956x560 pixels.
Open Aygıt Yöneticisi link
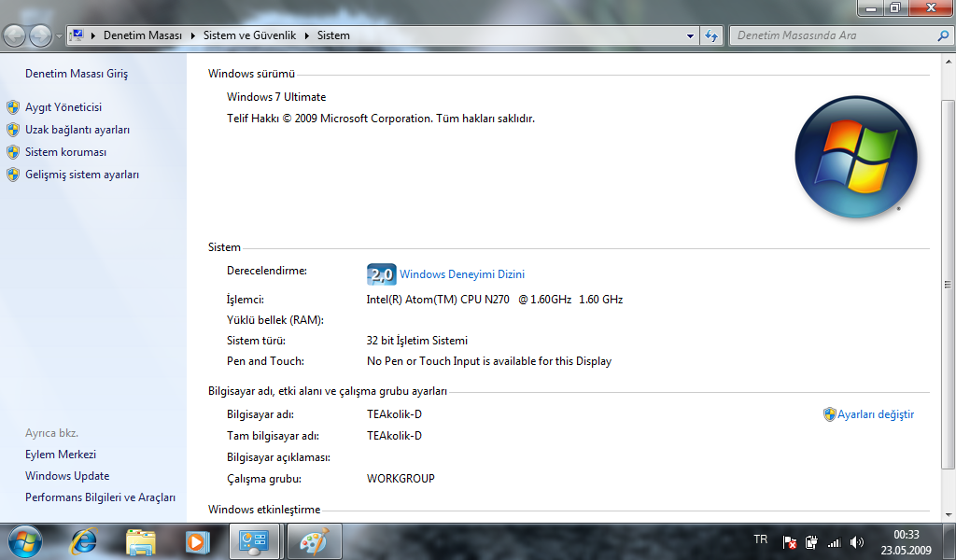point(63,107)
